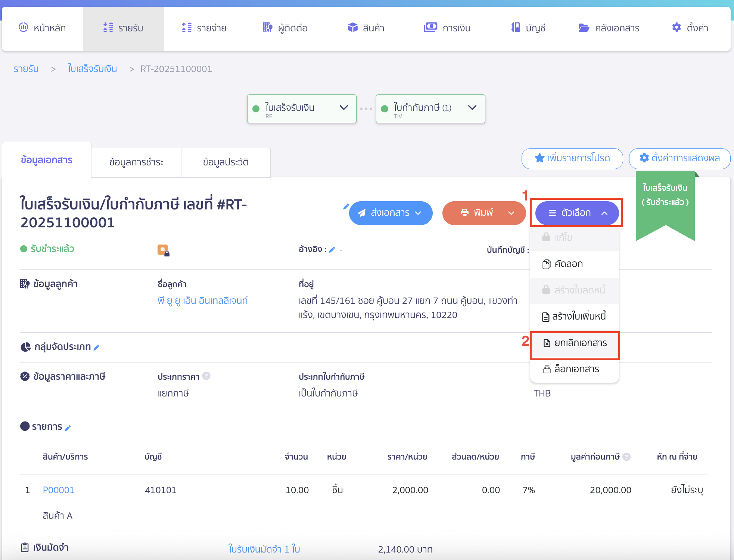
Task: Click the ตั้งค่า settings gear icon
Action: 677,27
